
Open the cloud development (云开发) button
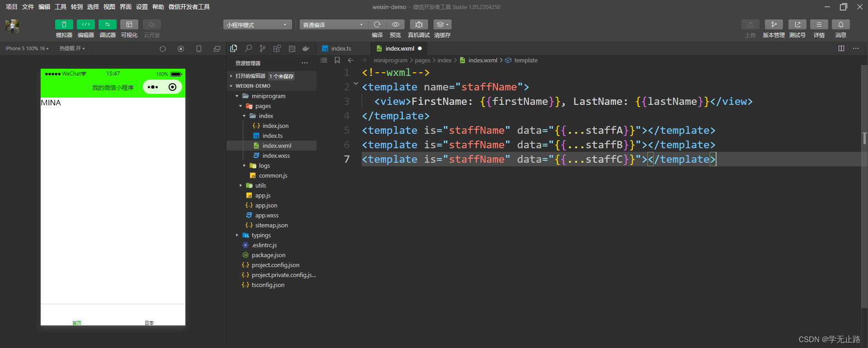[152, 24]
